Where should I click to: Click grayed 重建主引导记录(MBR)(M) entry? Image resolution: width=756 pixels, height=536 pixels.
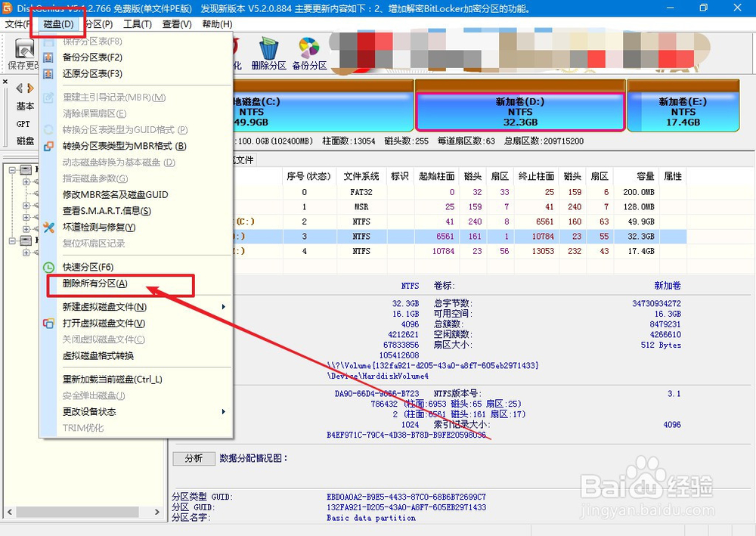[114, 98]
